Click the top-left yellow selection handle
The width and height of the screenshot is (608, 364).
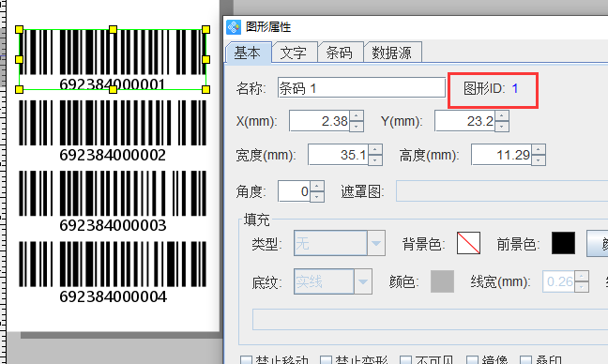[x=19, y=29]
